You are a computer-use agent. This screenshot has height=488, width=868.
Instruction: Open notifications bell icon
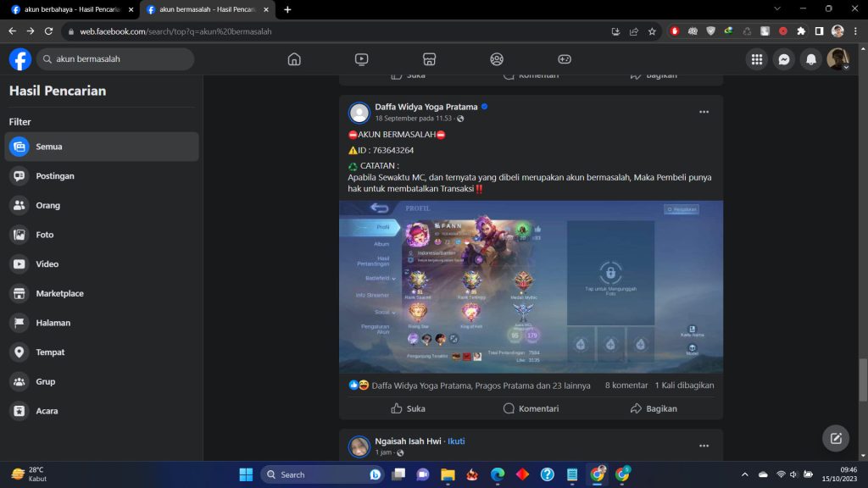[x=811, y=58]
